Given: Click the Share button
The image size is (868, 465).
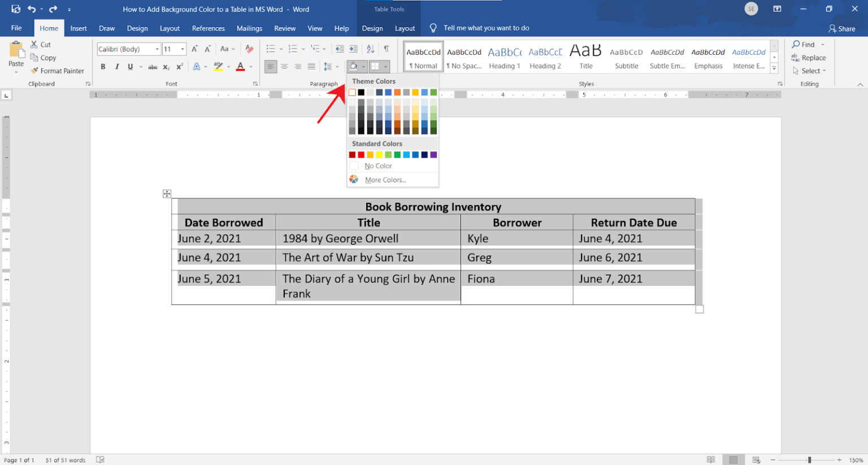Looking at the screenshot, I should click(x=842, y=28).
